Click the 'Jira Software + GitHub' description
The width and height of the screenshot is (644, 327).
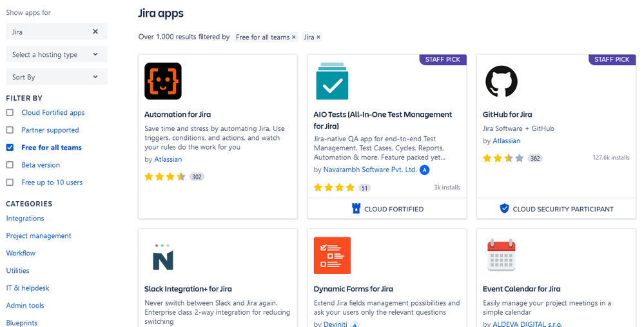click(x=518, y=128)
